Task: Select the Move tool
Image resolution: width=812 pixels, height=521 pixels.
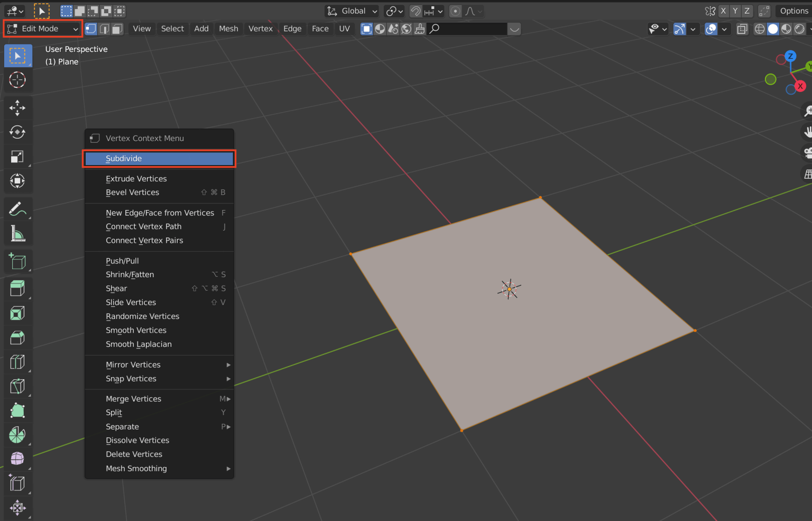Action: [17, 108]
